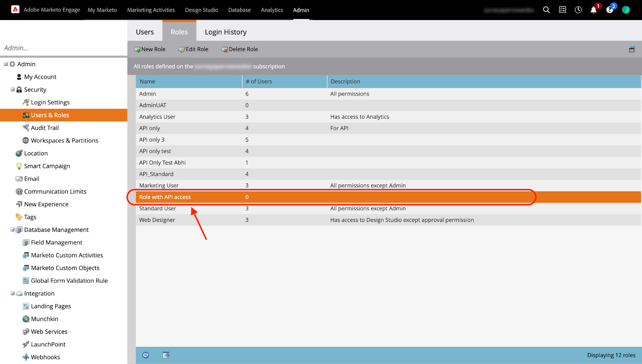Open the checklist icon in top bar
Viewport: 642px width, 364px height.
click(x=563, y=10)
